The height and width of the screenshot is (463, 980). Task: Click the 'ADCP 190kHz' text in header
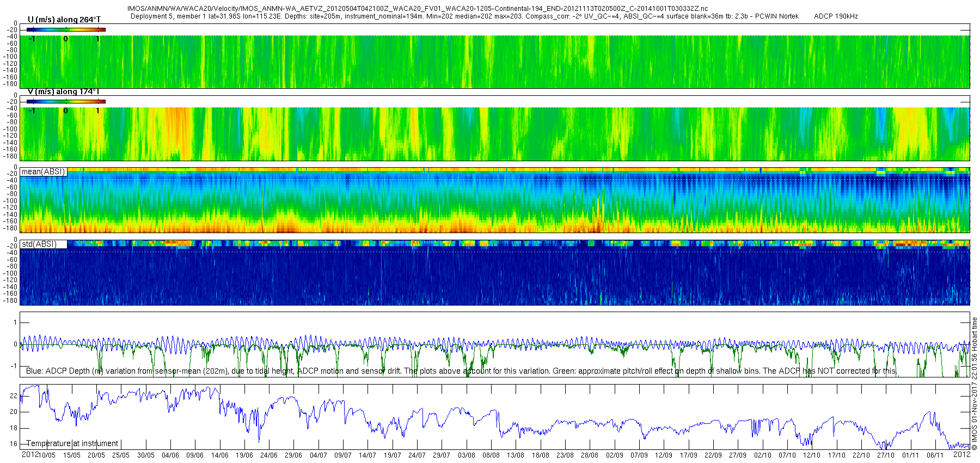[x=836, y=16]
